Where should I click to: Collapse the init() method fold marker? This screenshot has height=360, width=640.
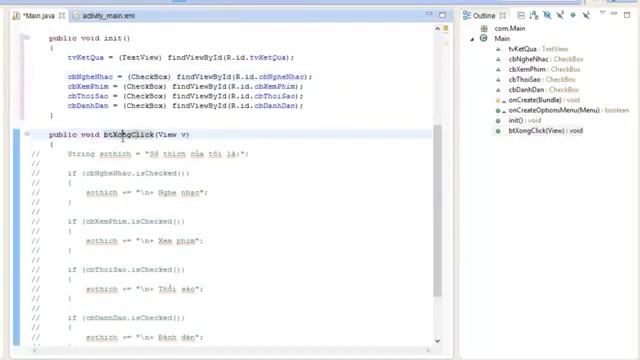[x=27, y=38]
